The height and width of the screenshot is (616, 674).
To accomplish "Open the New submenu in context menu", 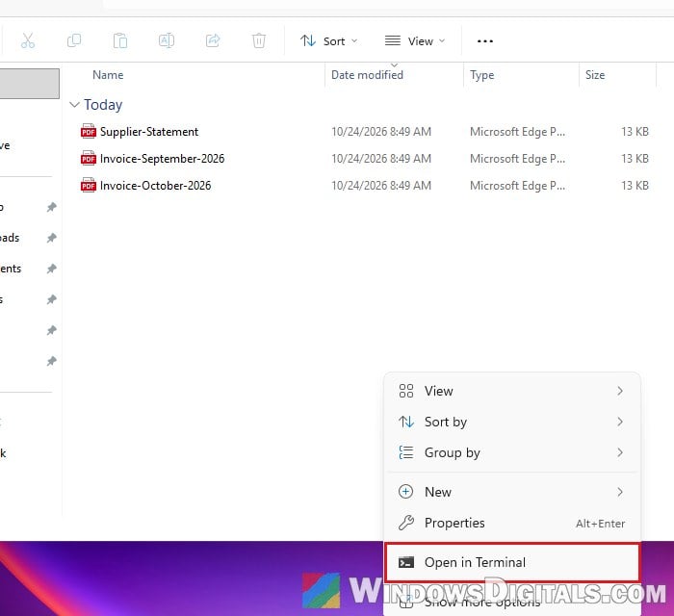I will 512,492.
